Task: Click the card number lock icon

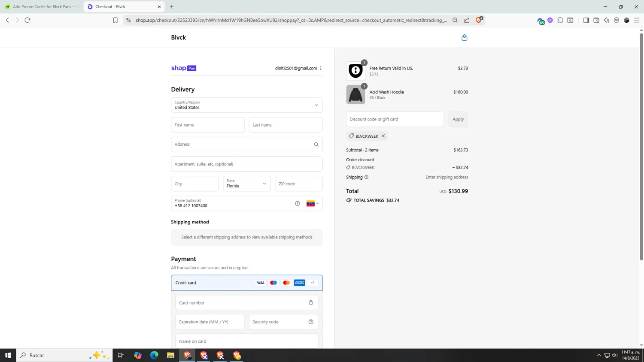Action: coord(311,302)
